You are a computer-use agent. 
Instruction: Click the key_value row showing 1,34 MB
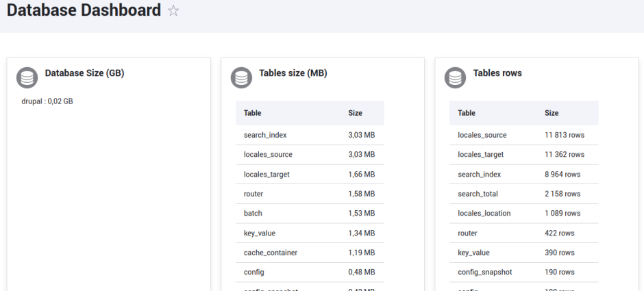310,233
